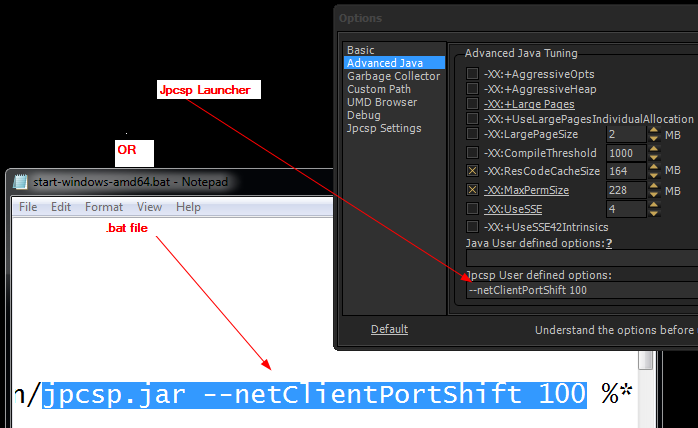Decrease MaxPermSize with down arrow
Screen dimensions: 698x428
pos(653,194)
